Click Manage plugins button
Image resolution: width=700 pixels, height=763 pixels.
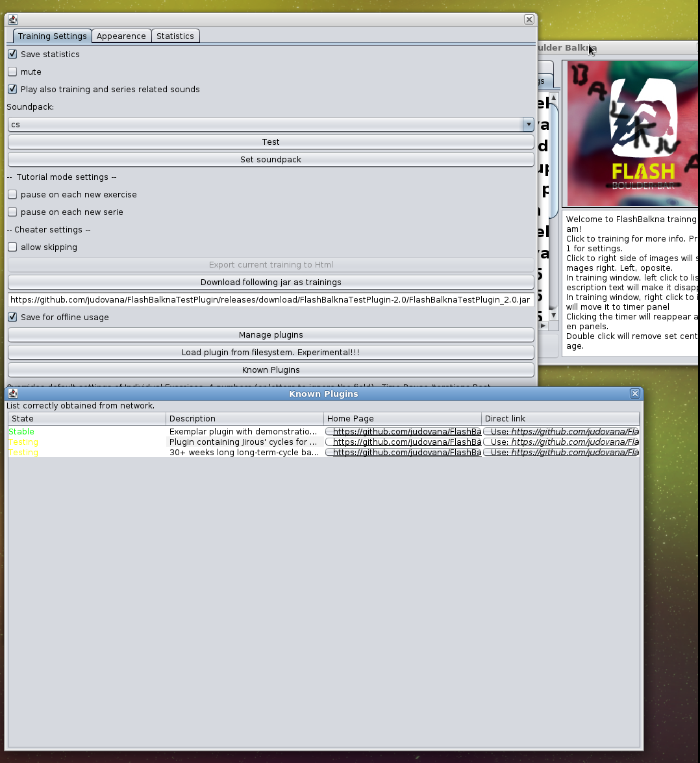(270, 334)
